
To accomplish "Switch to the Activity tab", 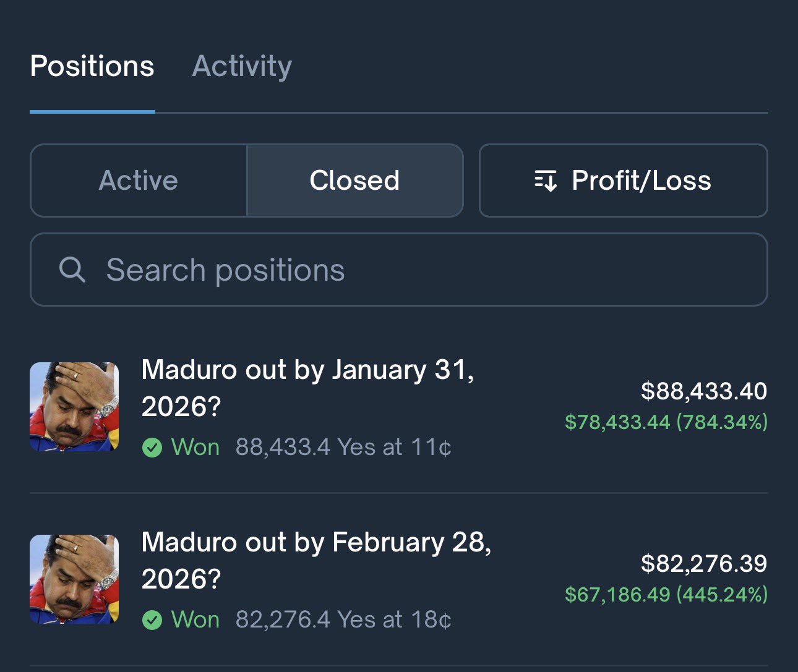I will pyautogui.click(x=242, y=66).
